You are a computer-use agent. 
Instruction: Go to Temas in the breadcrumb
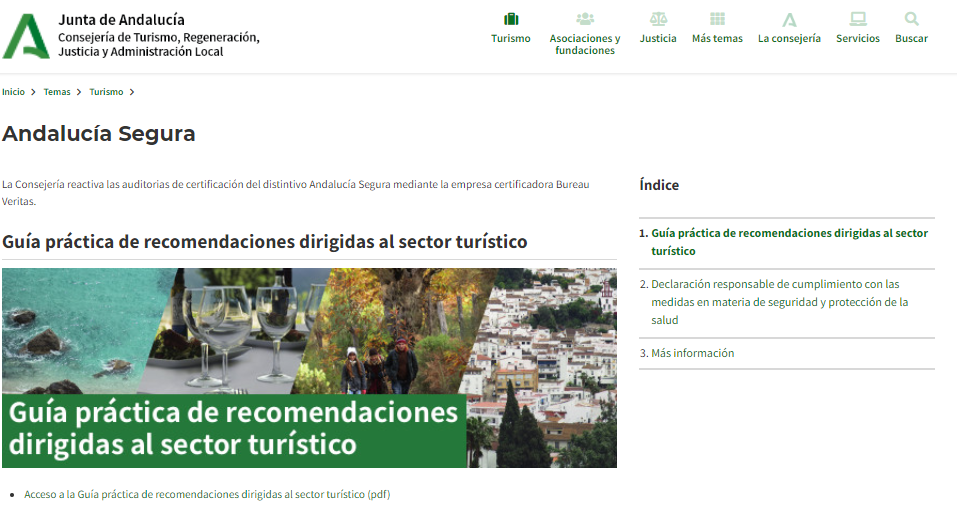(x=57, y=92)
